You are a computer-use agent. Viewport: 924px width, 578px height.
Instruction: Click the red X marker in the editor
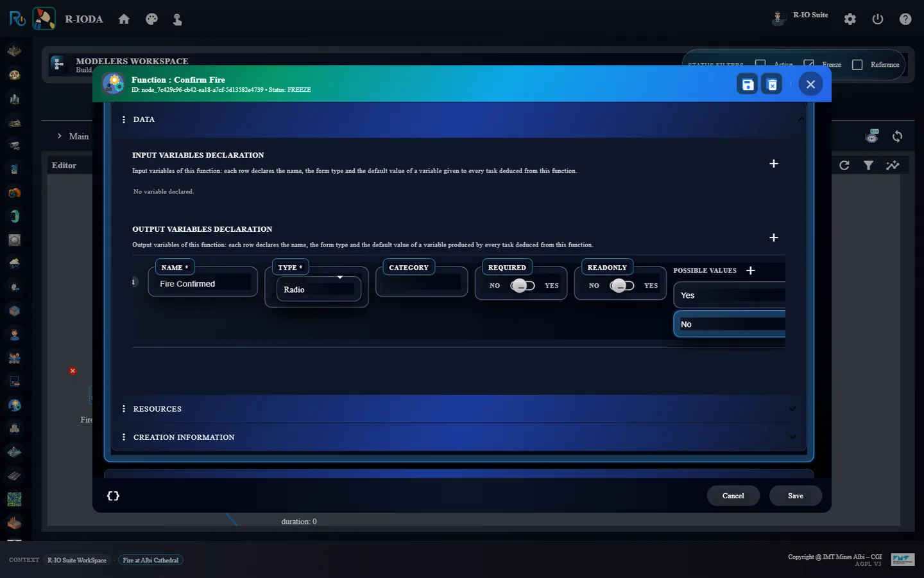[73, 371]
